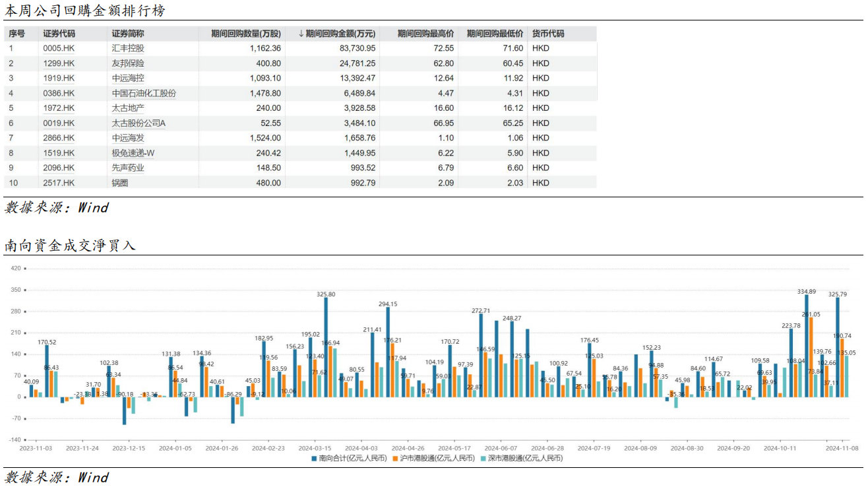This screenshot has height=491, width=868.
Task: Open security code 1972.HK
Action: (59, 108)
